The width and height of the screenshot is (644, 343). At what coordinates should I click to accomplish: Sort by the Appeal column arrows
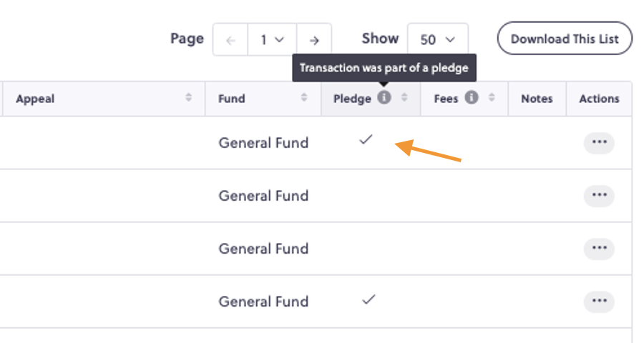tap(188, 97)
